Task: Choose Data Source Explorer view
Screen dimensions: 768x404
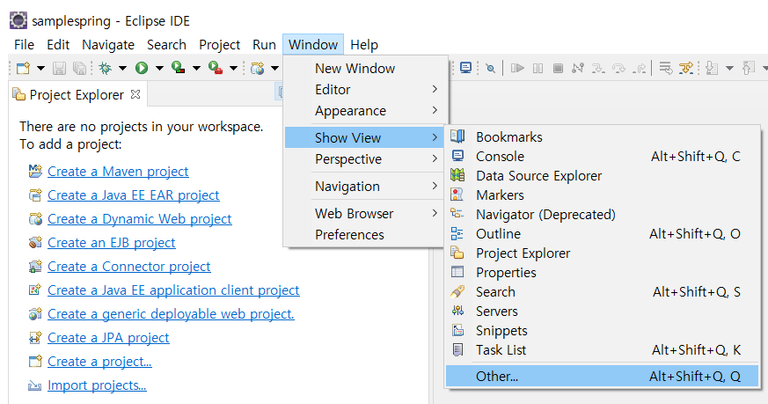Action: (x=602, y=176)
